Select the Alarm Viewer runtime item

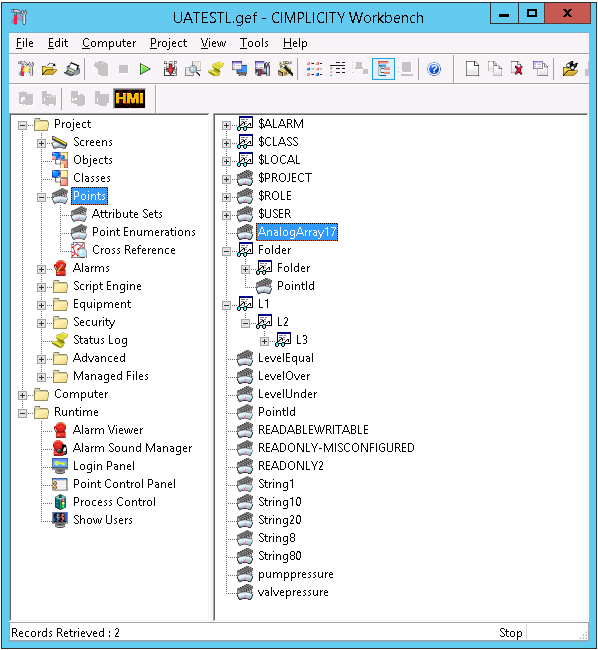tap(108, 430)
